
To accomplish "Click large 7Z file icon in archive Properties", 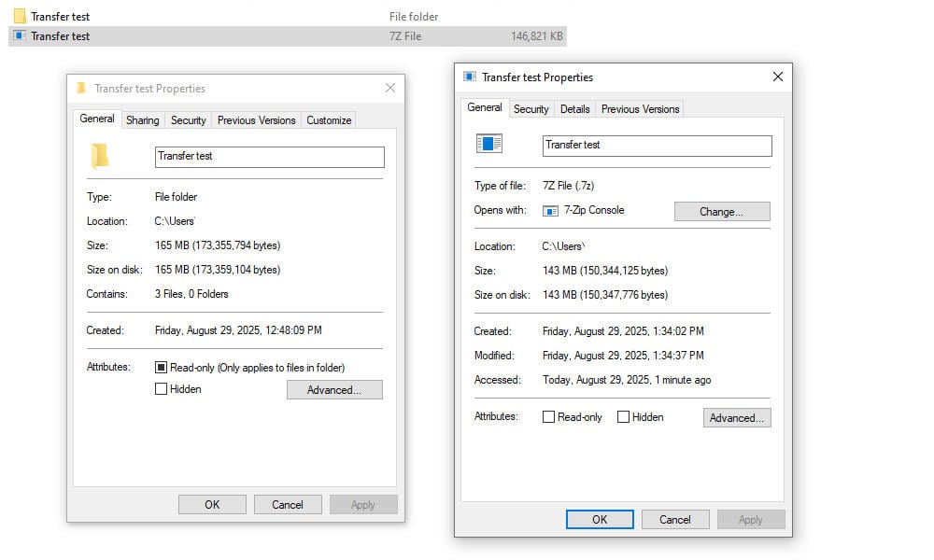I will 489,144.
